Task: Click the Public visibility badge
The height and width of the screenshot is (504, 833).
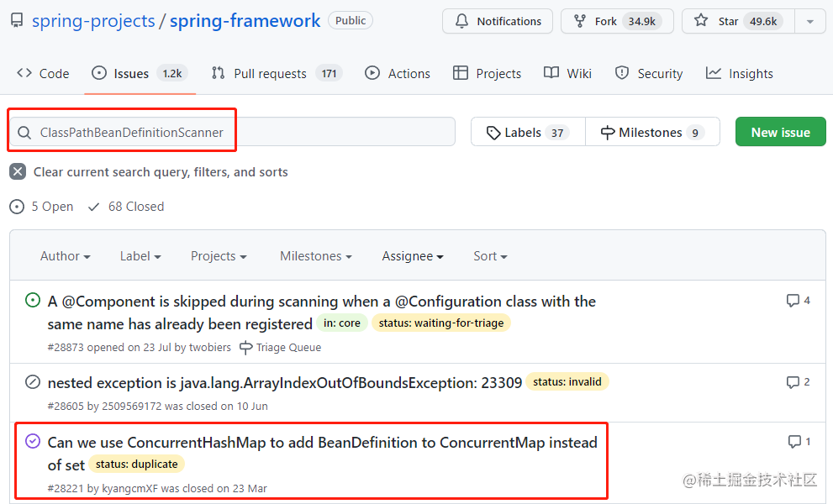Action: (x=351, y=20)
